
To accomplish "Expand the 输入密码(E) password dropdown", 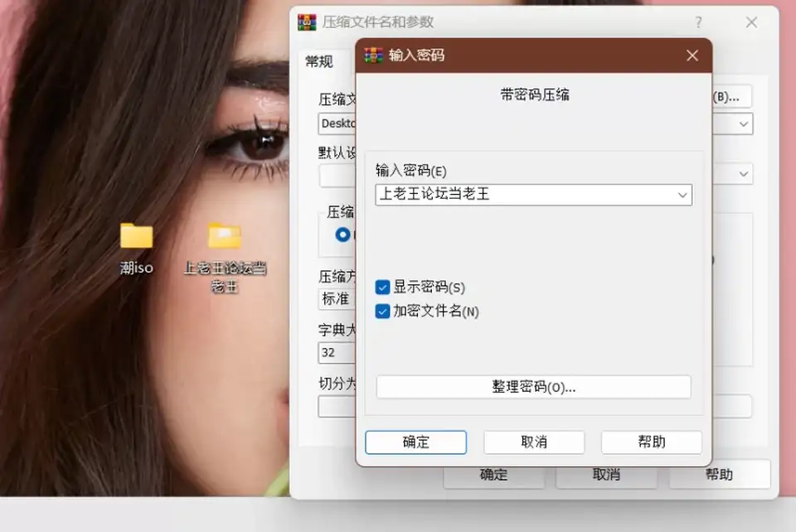I will pos(682,195).
